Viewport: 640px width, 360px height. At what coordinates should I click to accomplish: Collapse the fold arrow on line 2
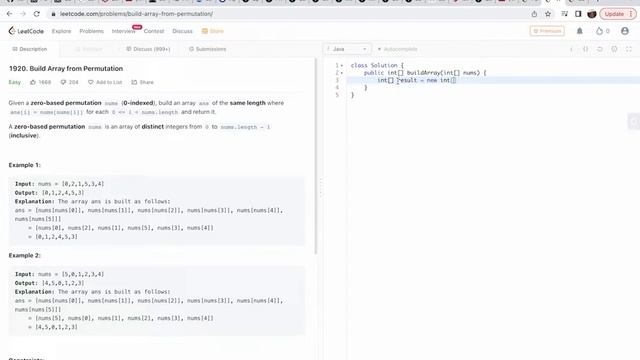(x=342, y=73)
